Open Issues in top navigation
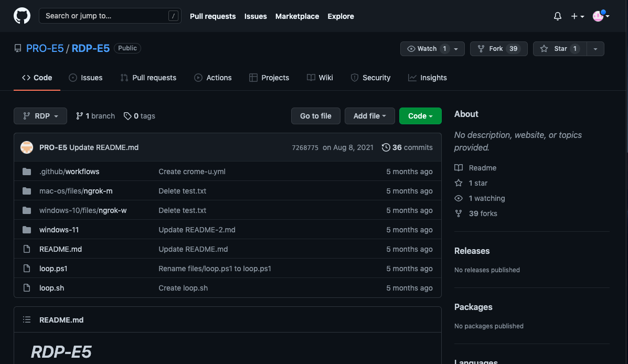This screenshot has width=628, height=364. point(256,16)
